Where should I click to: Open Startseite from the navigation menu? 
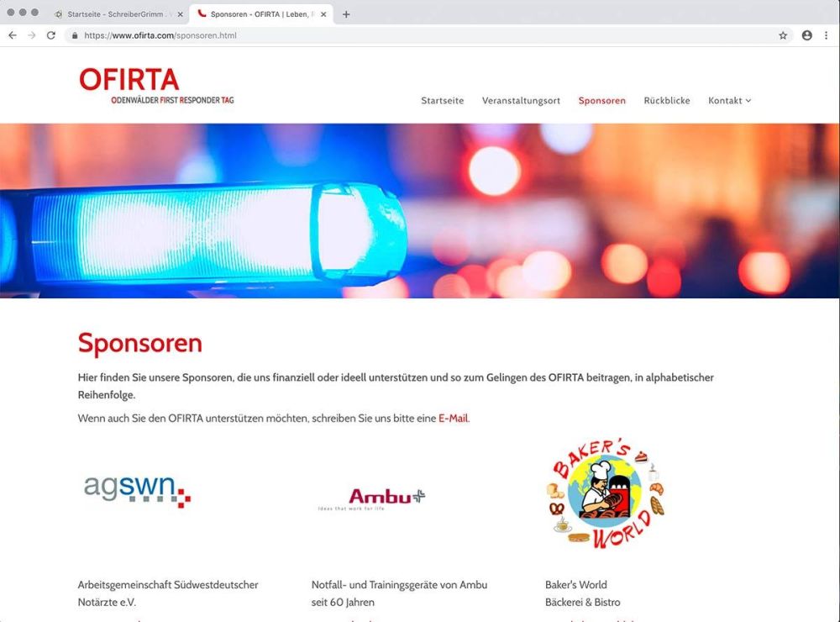point(443,100)
